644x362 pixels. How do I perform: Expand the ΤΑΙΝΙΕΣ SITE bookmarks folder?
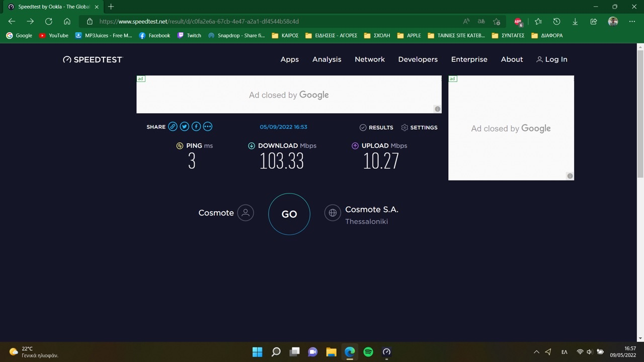(x=456, y=36)
